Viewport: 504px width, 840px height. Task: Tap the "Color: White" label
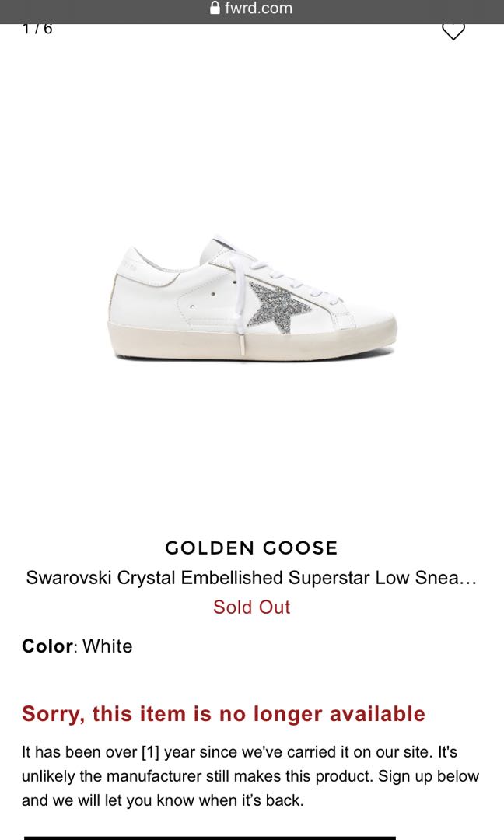point(75,646)
